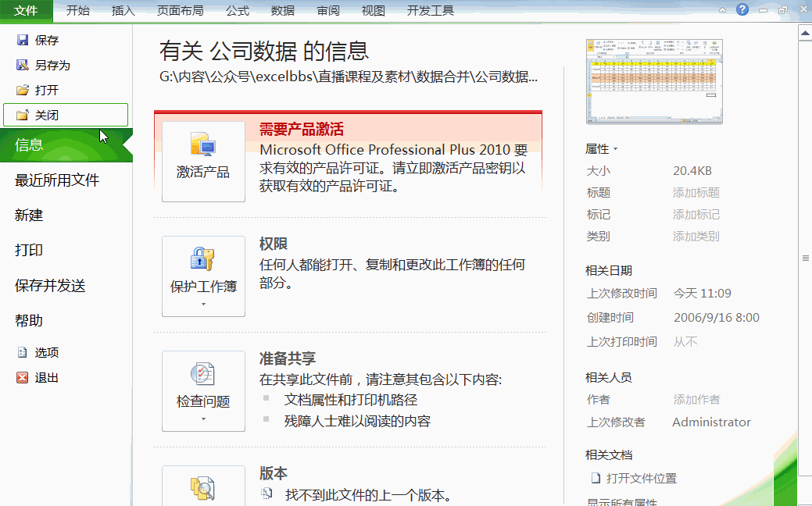Click the 找不到此文件的上一个版本 text
Image resolution: width=812 pixels, height=506 pixels.
click(x=368, y=495)
